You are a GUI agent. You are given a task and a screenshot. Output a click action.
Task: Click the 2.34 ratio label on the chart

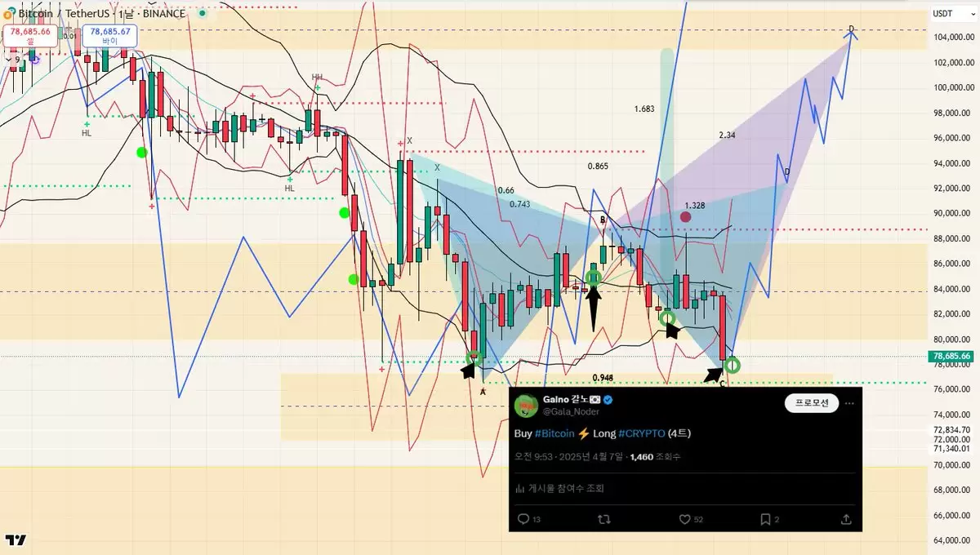coord(727,135)
